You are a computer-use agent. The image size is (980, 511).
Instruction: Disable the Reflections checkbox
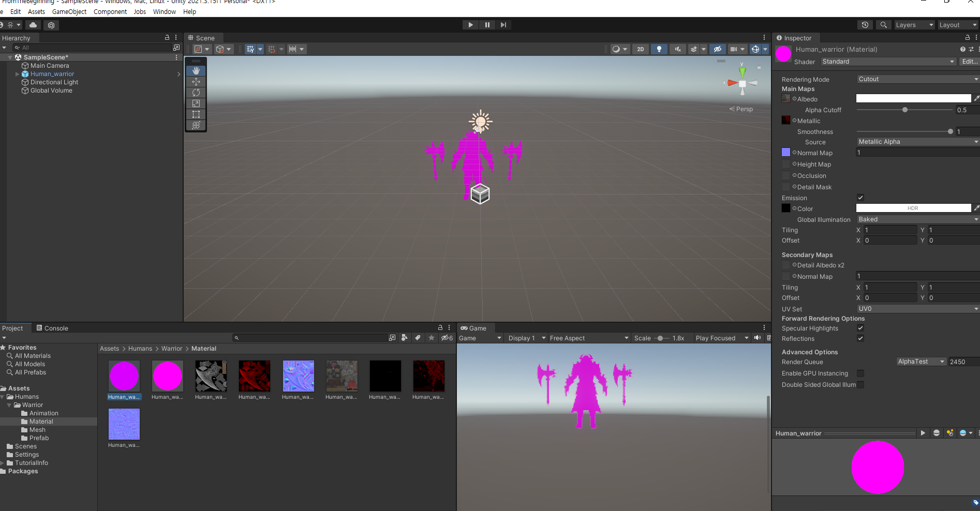860,338
